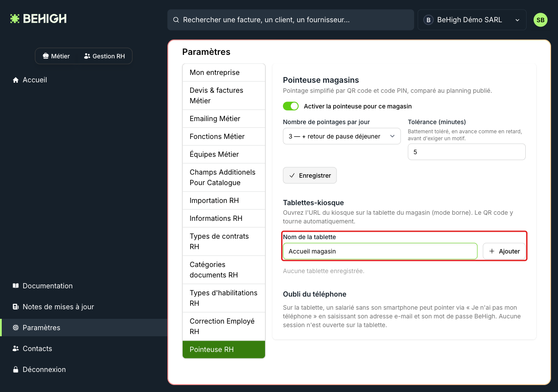Select Devis & factures Métier tab
This screenshot has height=392, width=558.
(224, 95)
